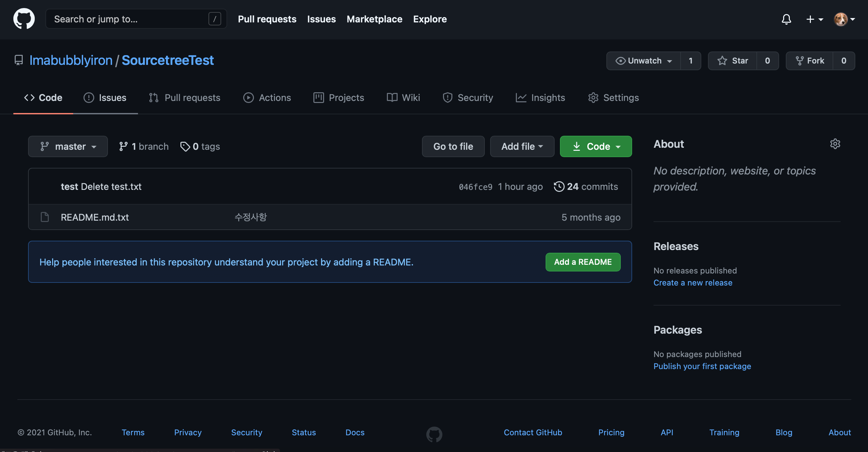The width and height of the screenshot is (868, 452).
Task: Click the README.md.txt file icon
Action: [45, 217]
